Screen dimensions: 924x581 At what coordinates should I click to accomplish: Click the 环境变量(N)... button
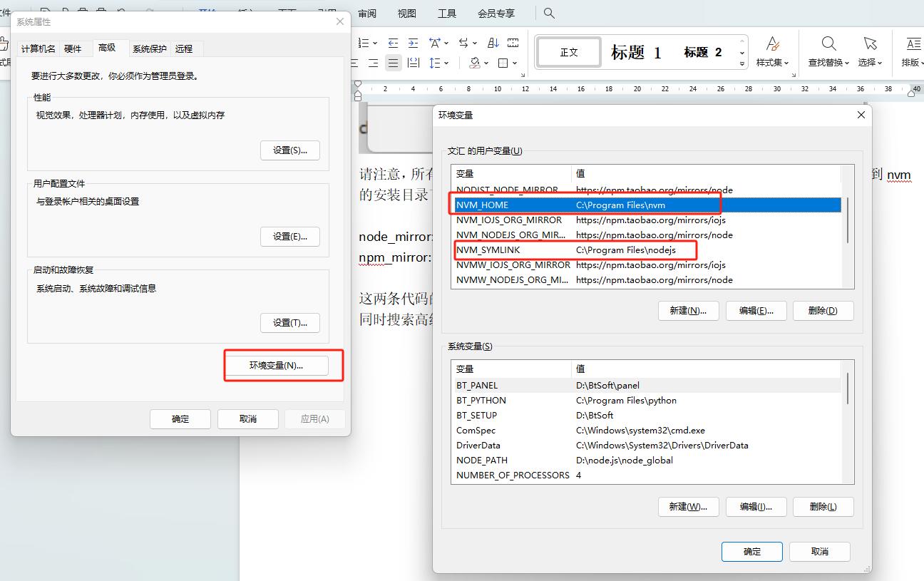coord(277,365)
